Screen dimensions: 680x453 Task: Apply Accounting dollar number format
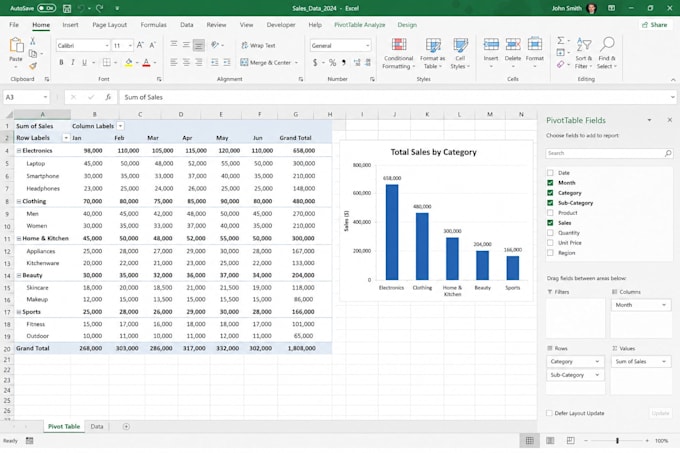pyautogui.click(x=315, y=62)
